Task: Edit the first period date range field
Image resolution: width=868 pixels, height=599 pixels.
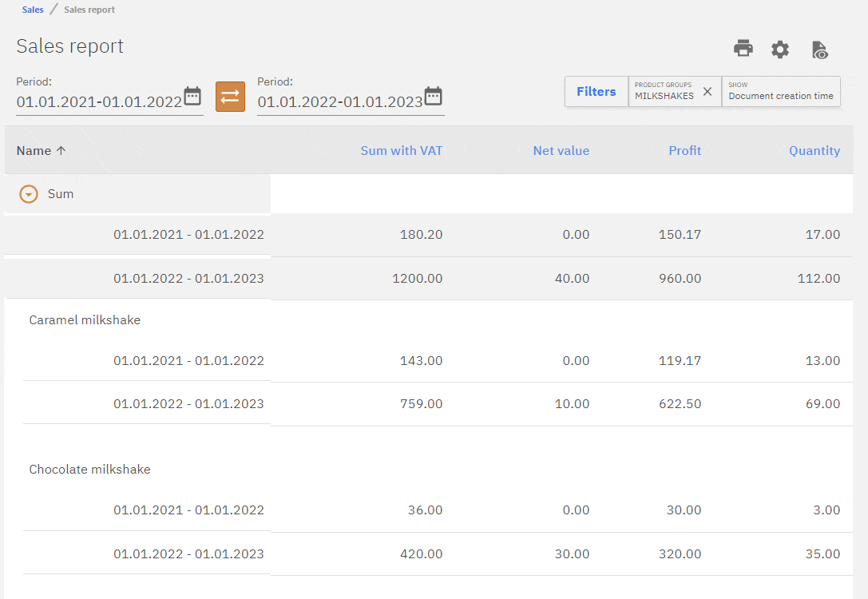Action: point(99,102)
